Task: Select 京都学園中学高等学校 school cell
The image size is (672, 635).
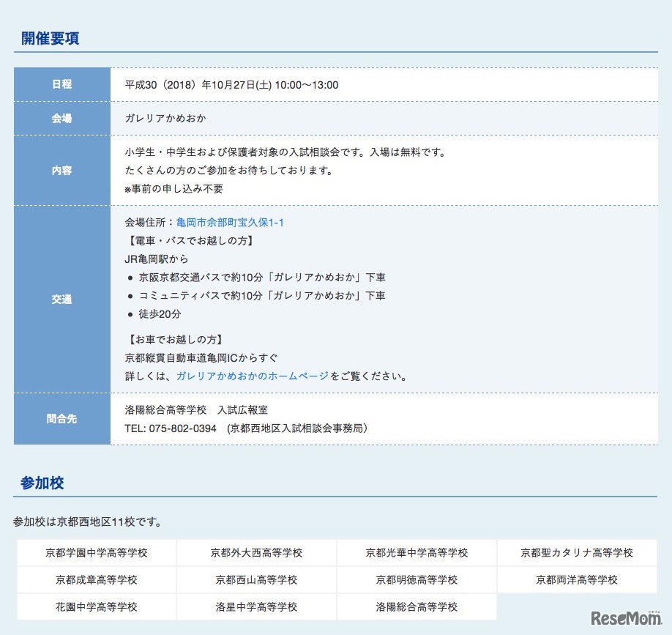Action: (97, 552)
